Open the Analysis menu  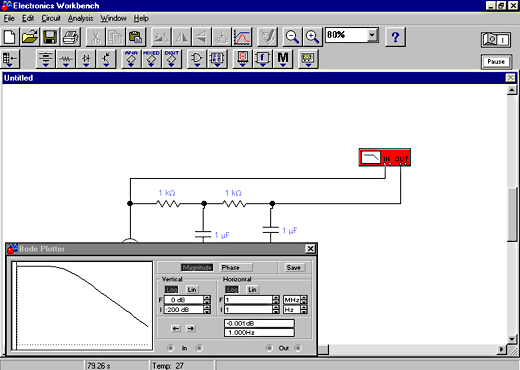pos(80,18)
